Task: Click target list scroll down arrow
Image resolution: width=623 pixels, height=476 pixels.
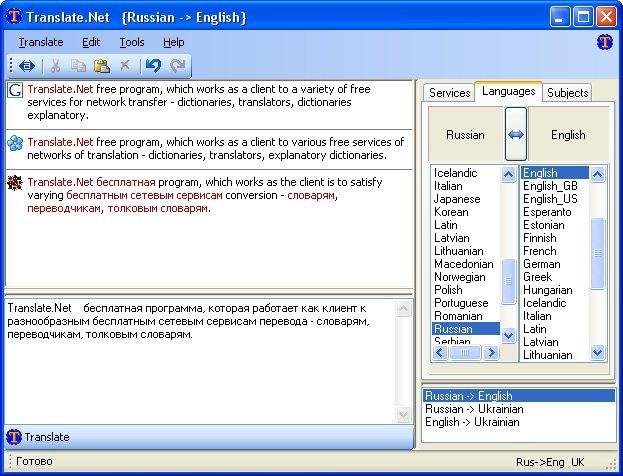Action: pyautogui.click(x=598, y=352)
